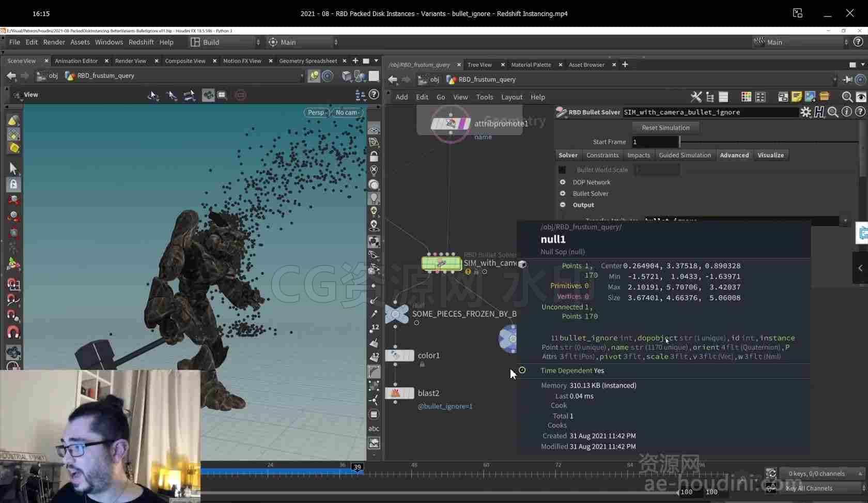The image size is (868, 503).
Task: Click the parameter gear settings icon
Action: click(x=805, y=112)
